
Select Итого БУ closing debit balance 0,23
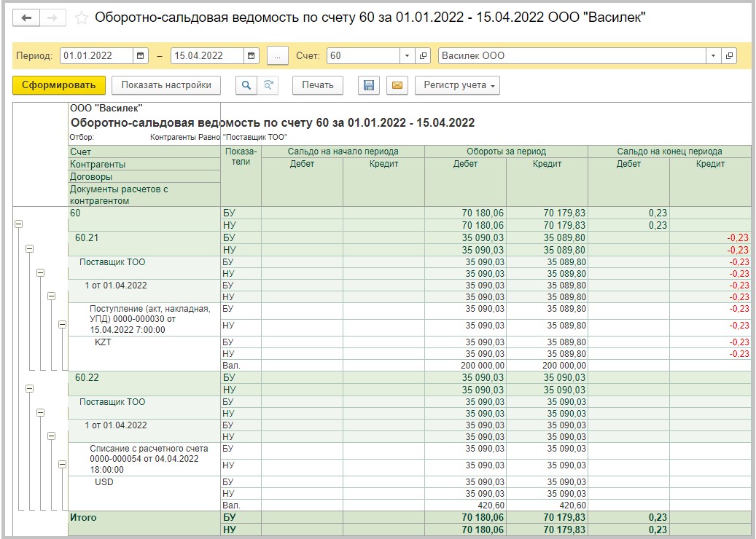(x=628, y=518)
